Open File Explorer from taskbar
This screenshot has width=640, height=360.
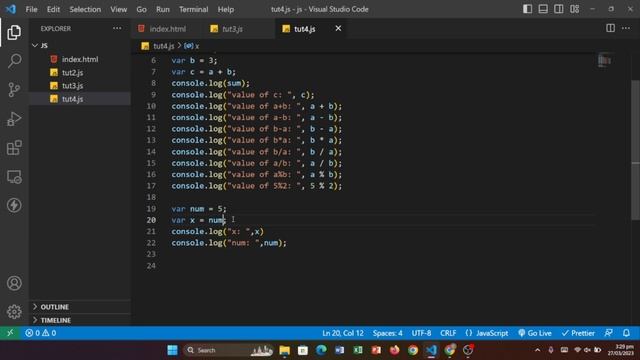click(x=284, y=350)
